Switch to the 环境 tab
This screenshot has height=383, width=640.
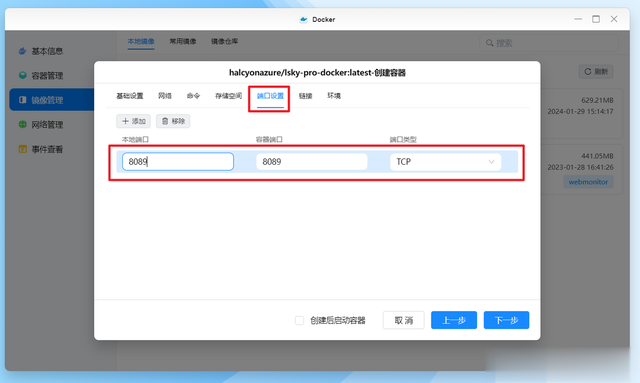point(334,96)
